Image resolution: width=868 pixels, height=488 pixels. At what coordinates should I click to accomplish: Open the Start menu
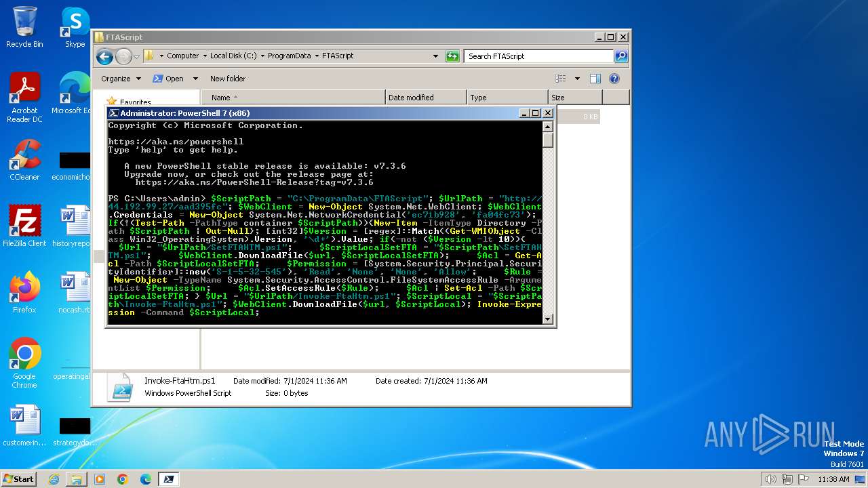click(18, 479)
